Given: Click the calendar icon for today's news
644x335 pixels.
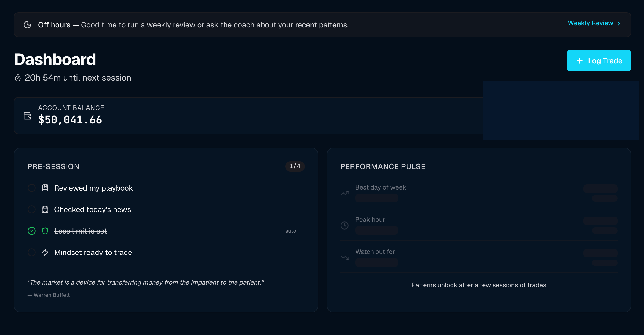Looking at the screenshot, I should (x=45, y=209).
